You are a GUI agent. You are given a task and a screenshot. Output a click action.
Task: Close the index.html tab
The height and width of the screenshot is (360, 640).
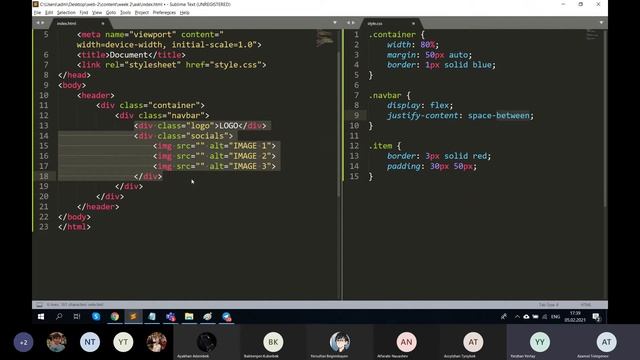pos(102,23)
